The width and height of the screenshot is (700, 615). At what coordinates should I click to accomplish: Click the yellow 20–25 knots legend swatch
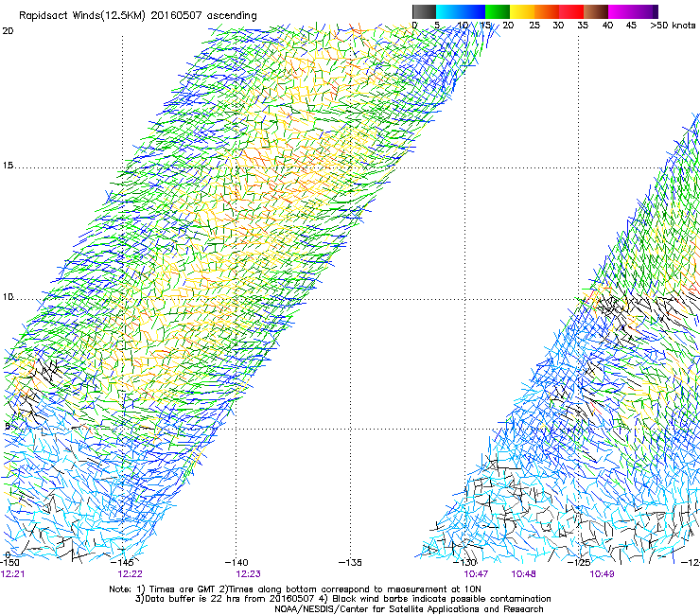(x=522, y=11)
